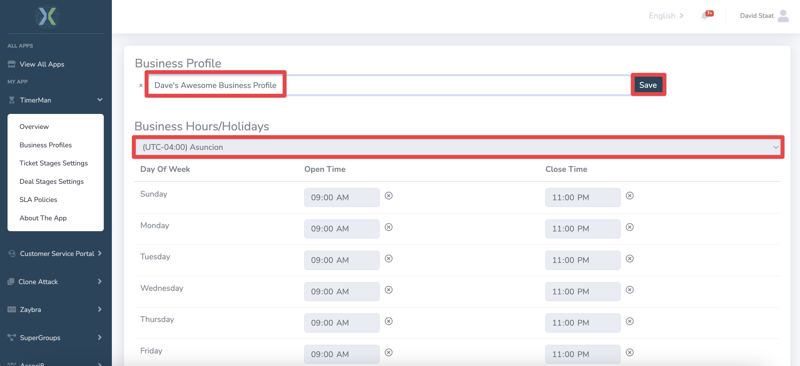Collapse the TimerMan menu chevron
Viewport: 800px width, 366px height.
(x=99, y=101)
